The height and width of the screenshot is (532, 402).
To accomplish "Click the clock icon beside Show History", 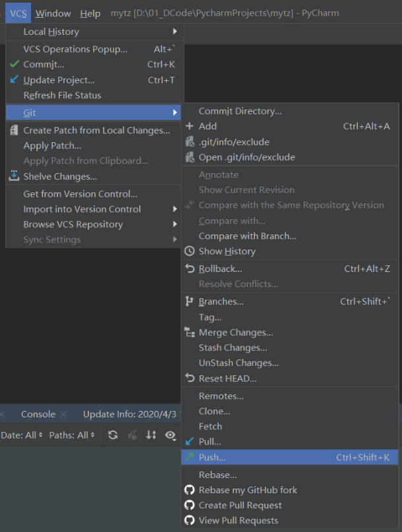I will (189, 251).
